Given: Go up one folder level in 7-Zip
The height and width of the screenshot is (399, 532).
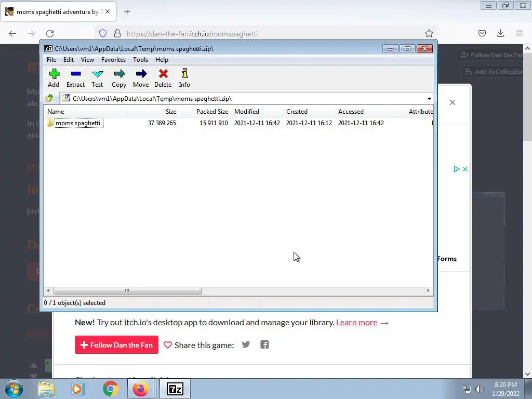Looking at the screenshot, I should pyautogui.click(x=50, y=98).
